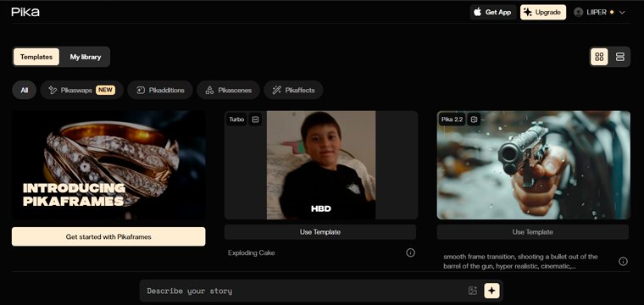644x305 pixels.
Task: Click the Pika logo
Action: point(25,12)
